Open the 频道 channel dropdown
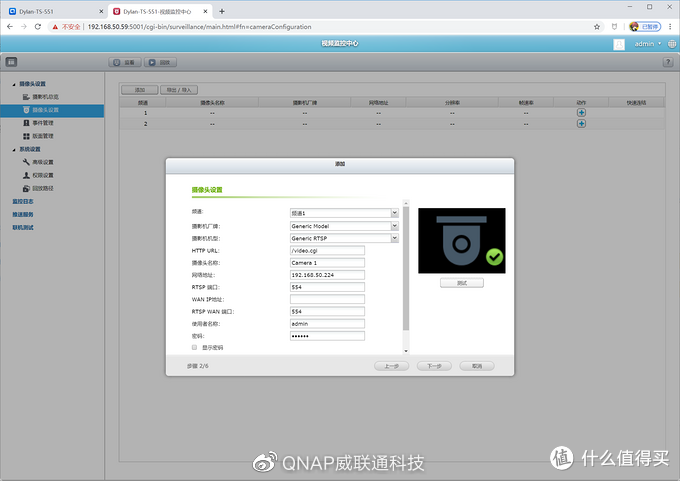The height and width of the screenshot is (481, 680). click(343, 213)
